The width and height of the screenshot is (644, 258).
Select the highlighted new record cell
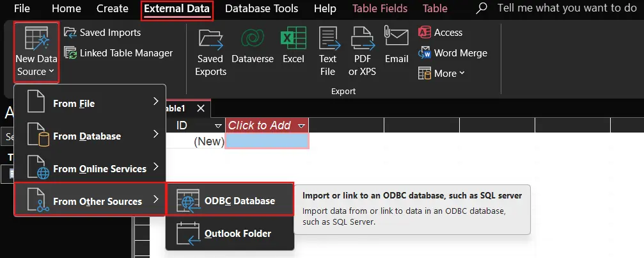click(x=267, y=141)
